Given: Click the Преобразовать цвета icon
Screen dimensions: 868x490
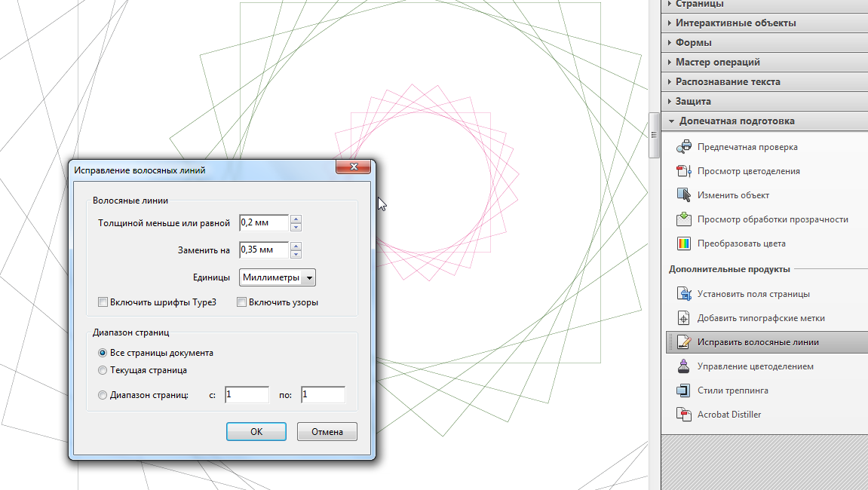Looking at the screenshot, I should (x=684, y=243).
